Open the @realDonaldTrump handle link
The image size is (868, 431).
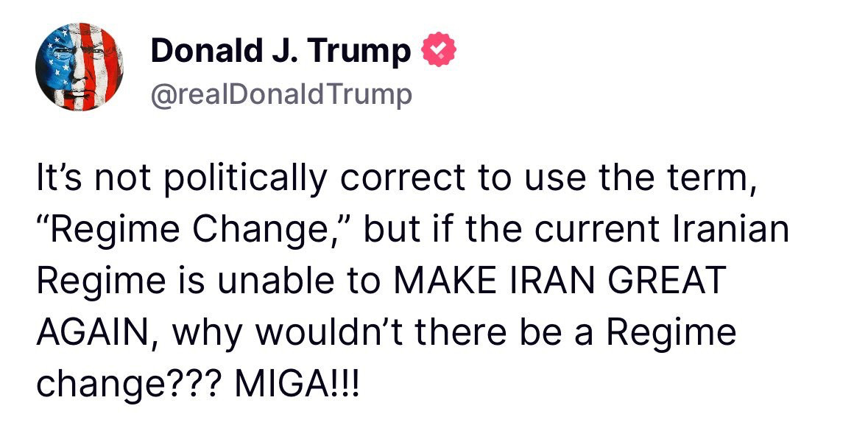tap(281, 95)
